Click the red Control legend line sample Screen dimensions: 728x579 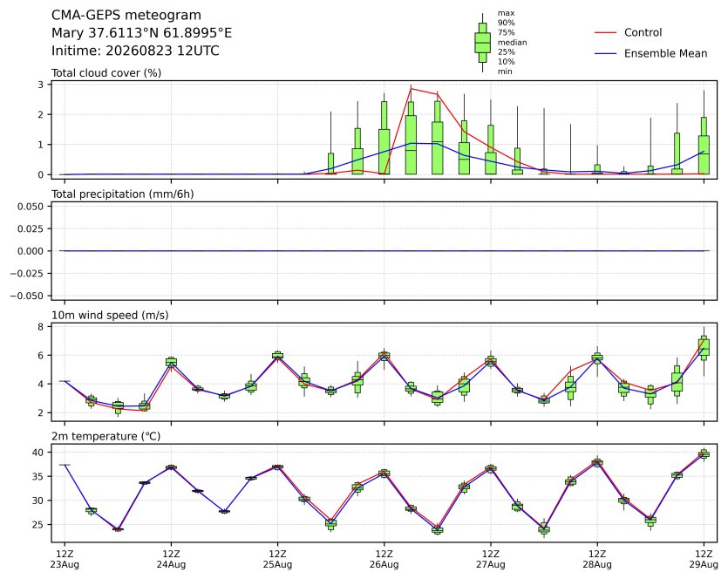(605, 32)
